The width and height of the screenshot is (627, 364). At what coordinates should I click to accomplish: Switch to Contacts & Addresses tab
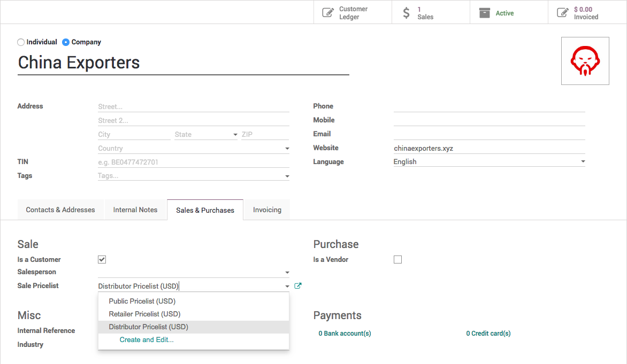60,210
